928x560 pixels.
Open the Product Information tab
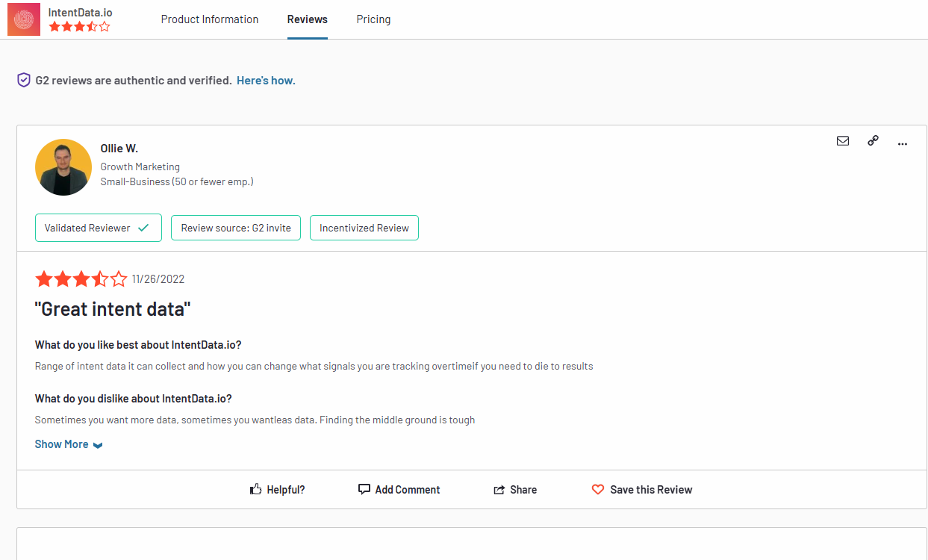pyautogui.click(x=210, y=19)
